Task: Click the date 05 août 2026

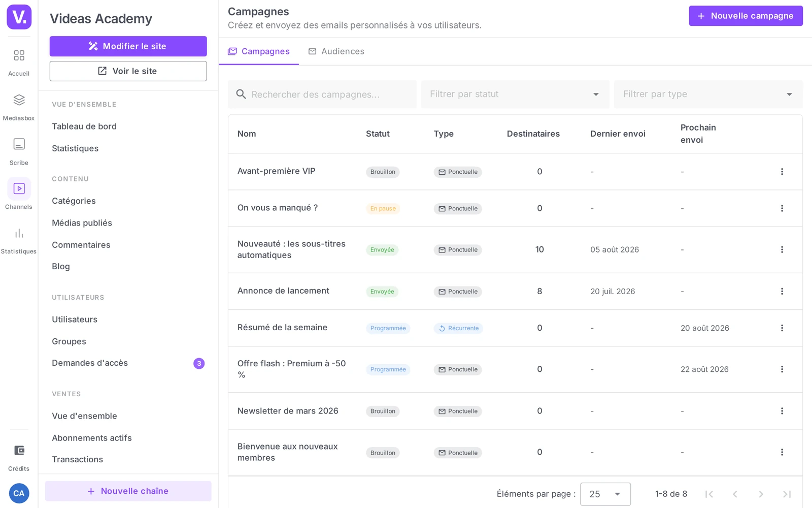Action: tap(615, 249)
